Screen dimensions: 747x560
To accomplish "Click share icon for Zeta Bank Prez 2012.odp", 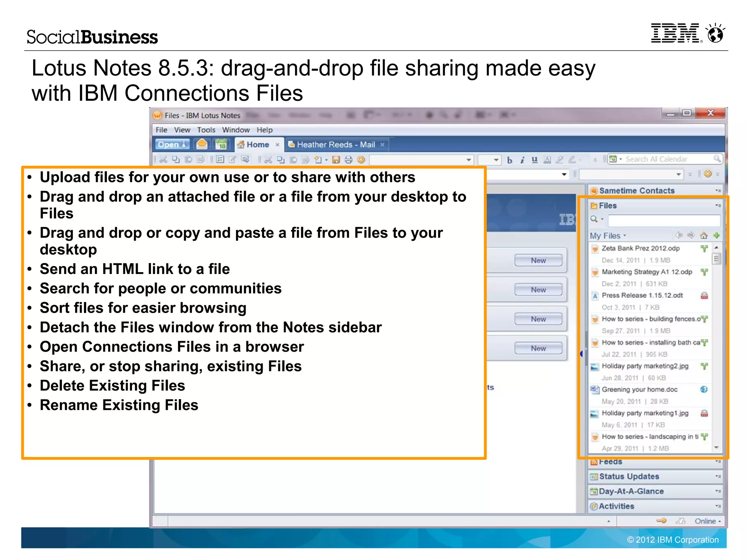I will point(704,248).
